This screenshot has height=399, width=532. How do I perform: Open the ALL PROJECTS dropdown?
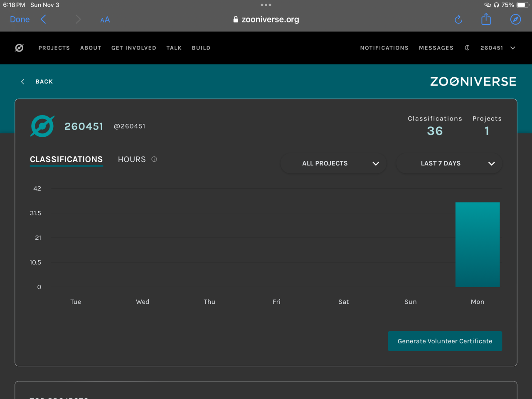tap(334, 163)
